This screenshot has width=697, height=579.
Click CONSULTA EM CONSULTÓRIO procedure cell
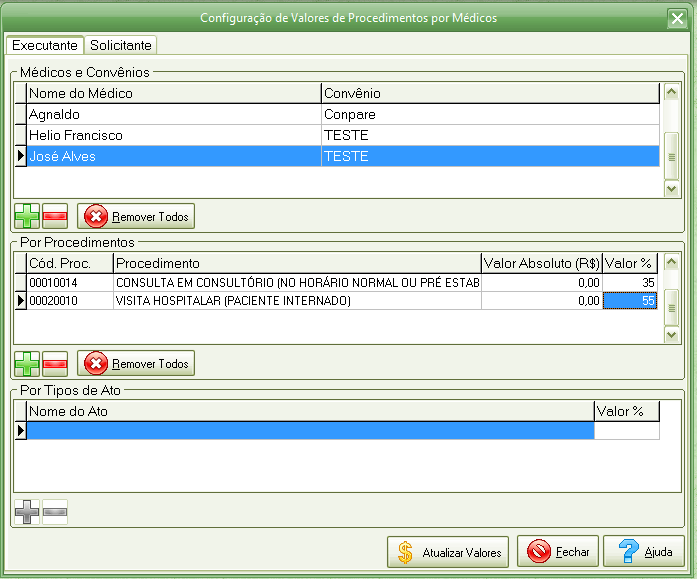pyautogui.click(x=297, y=283)
